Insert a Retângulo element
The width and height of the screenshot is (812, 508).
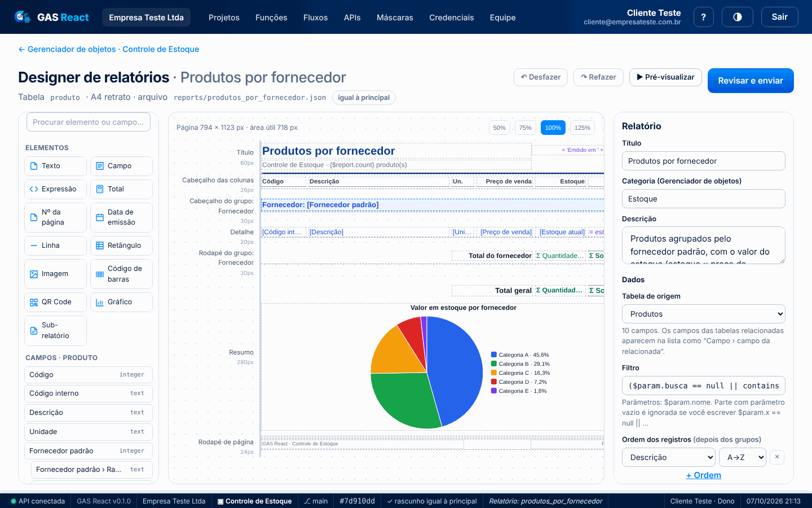coord(121,246)
